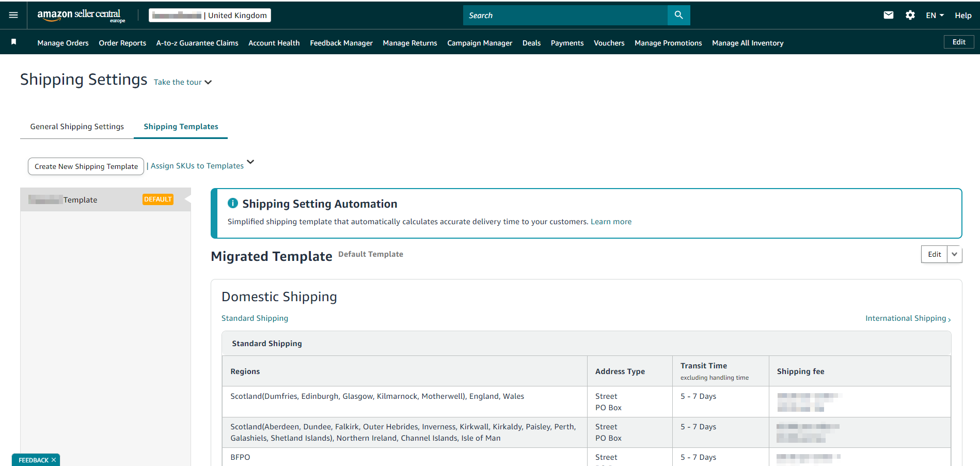Close the Feedback tab's X icon
This screenshot has width=980, height=466.
tap(54, 460)
